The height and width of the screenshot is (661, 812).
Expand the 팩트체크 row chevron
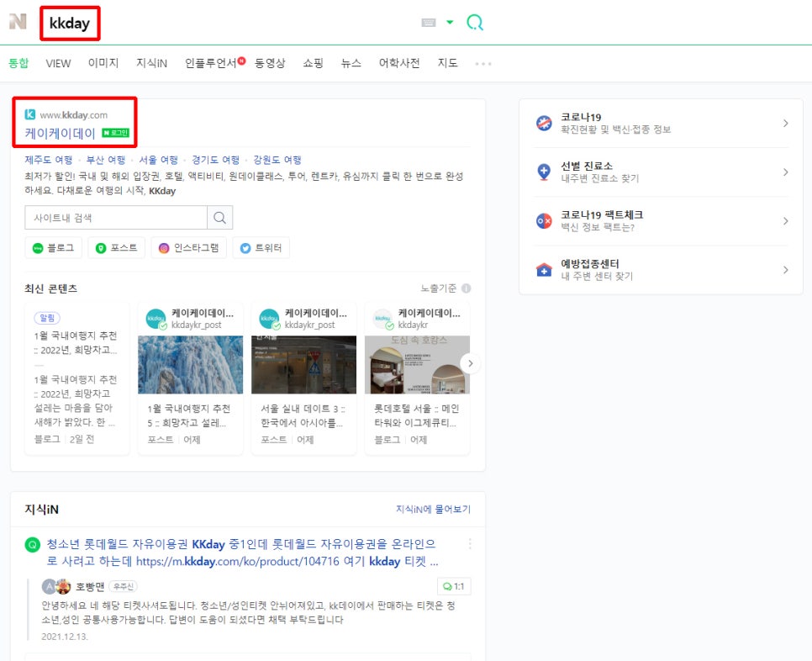pyautogui.click(x=785, y=221)
